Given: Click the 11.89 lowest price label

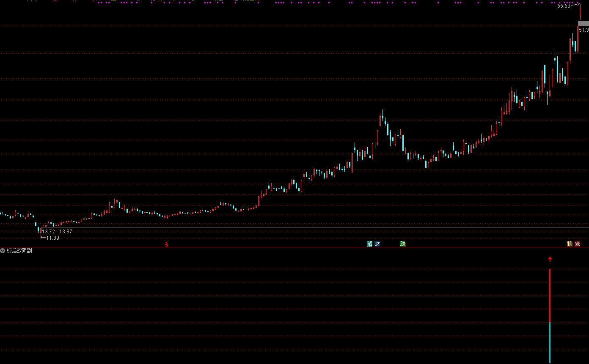Looking at the screenshot, I should coord(52,238).
